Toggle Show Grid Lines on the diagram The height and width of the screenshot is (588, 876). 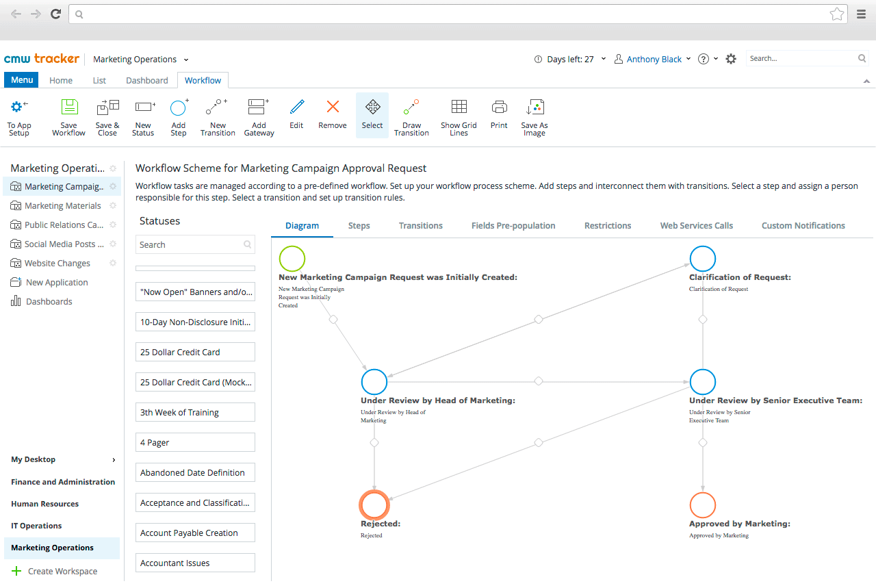coord(458,115)
